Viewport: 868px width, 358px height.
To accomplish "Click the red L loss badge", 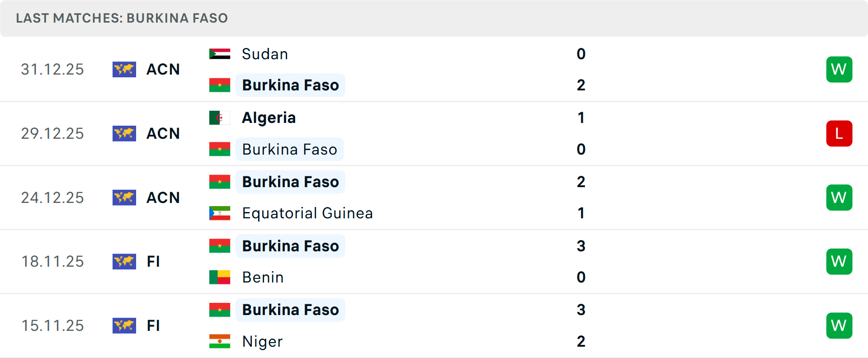I will point(839,133).
